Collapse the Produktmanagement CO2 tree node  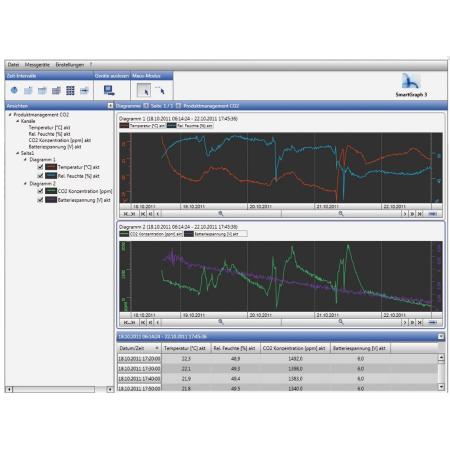pos(10,115)
